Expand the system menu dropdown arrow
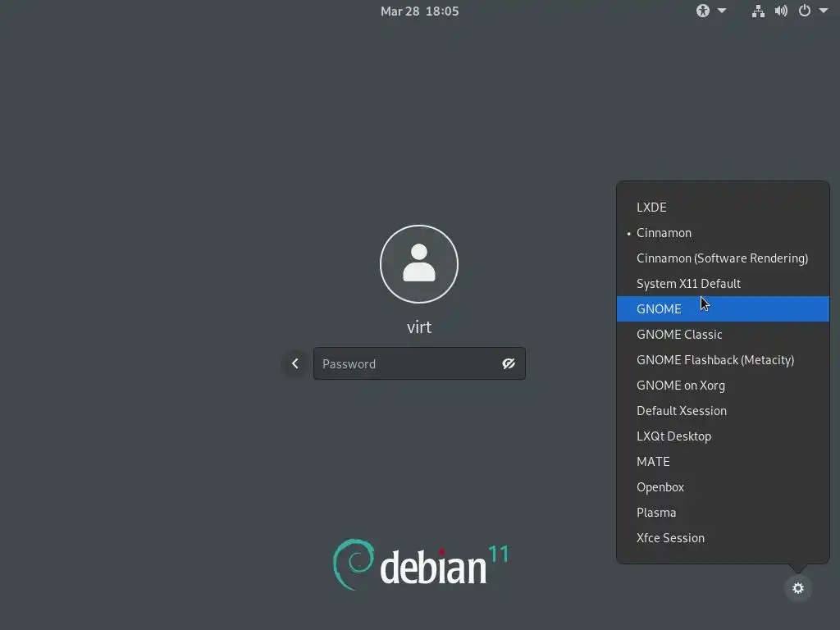 [x=824, y=11]
